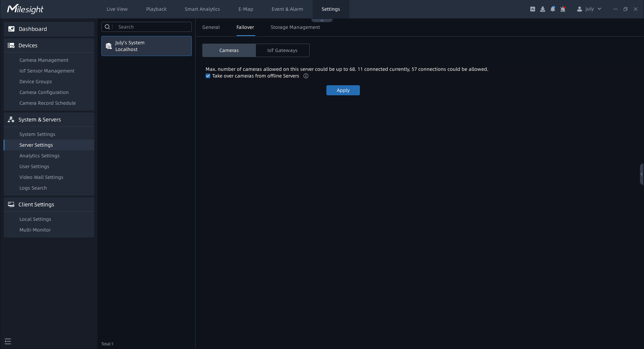
Task: Open the july user dropdown
Action: click(x=589, y=9)
